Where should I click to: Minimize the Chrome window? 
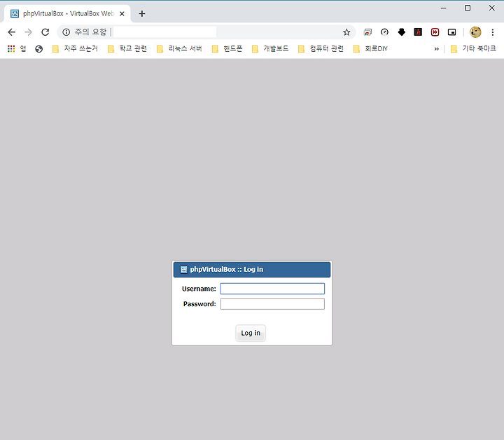pyautogui.click(x=444, y=8)
